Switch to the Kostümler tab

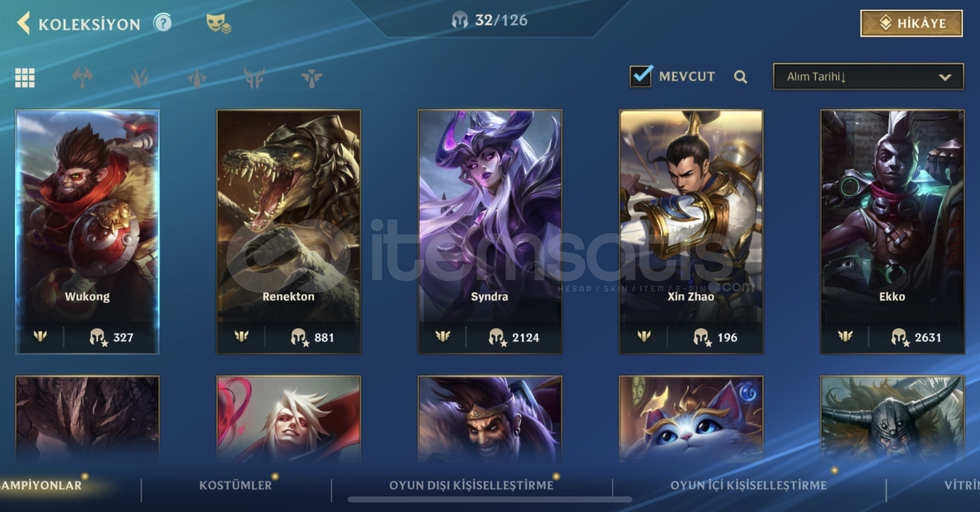click(235, 485)
